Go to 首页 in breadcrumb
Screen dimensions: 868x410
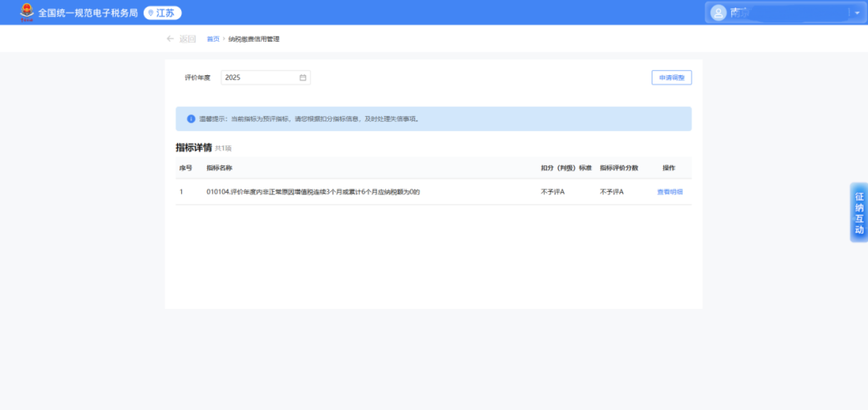pos(213,39)
